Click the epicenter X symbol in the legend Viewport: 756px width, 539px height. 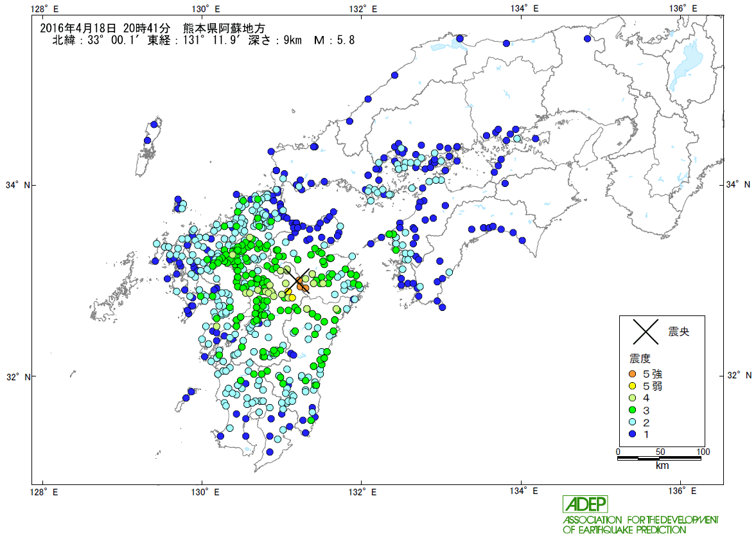click(646, 331)
